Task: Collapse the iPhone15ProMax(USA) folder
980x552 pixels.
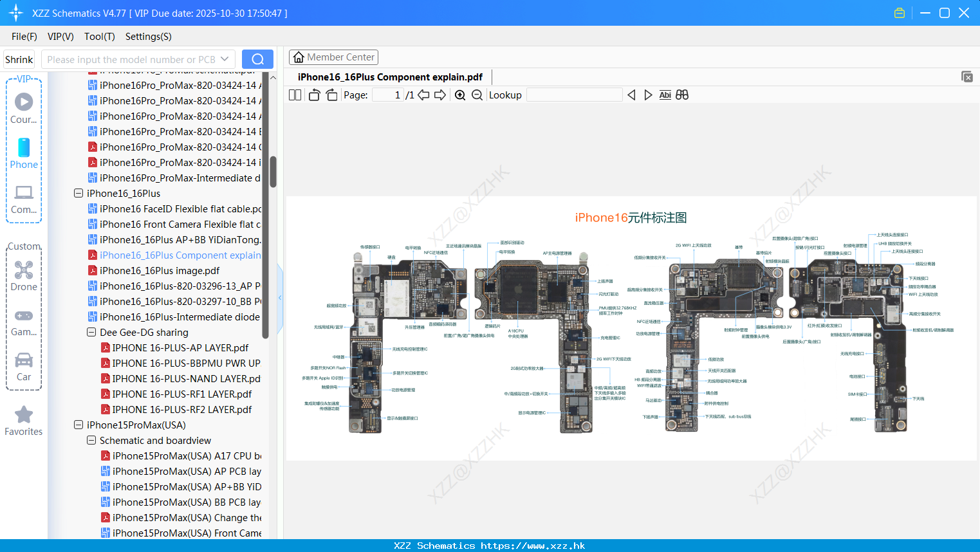Action: coord(79,425)
